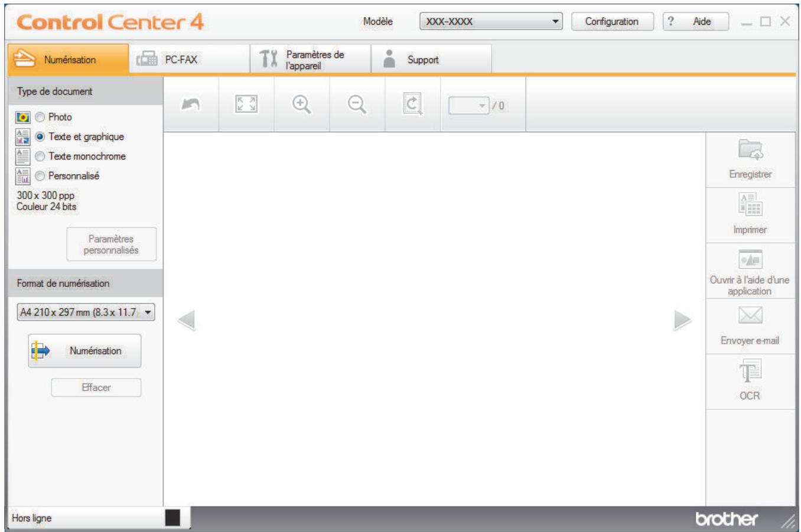
Task: Click the 300 x 300 ppp text
Action: (x=45, y=195)
